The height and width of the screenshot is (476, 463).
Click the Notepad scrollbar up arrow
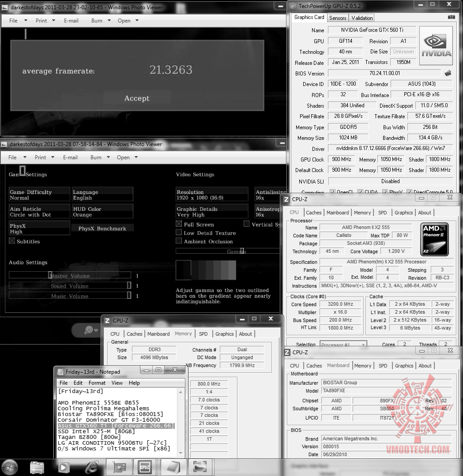[181, 392]
